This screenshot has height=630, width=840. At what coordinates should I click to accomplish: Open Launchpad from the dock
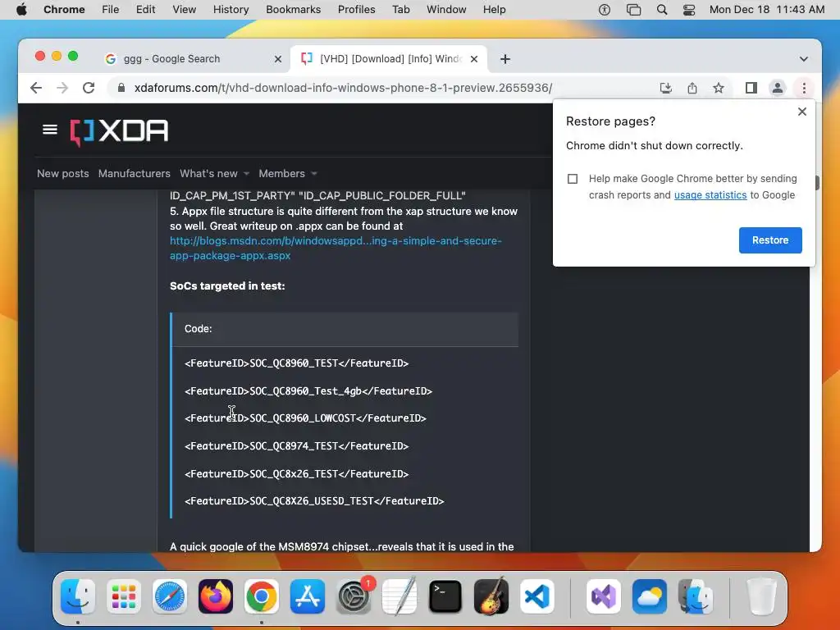click(124, 596)
